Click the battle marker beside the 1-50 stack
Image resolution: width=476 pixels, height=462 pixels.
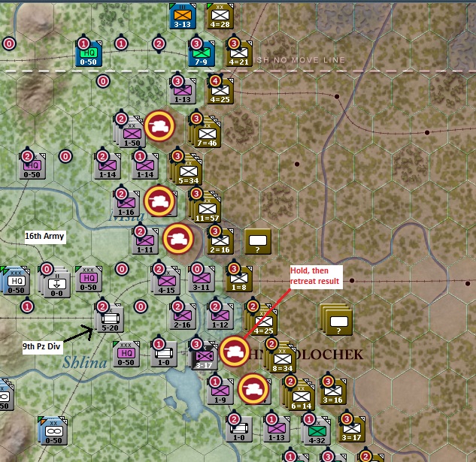[159, 126]
